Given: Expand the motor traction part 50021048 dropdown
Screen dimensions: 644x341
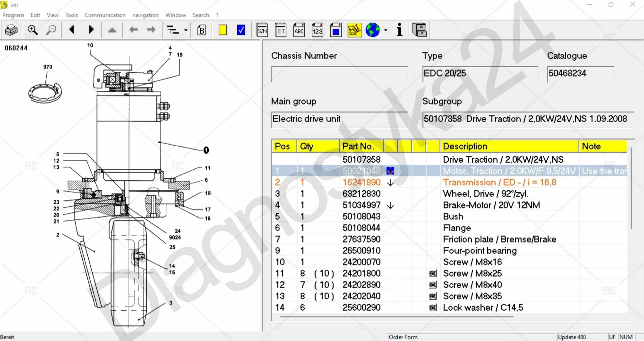Looking at the screenshot, I should [x=390, y=171].
